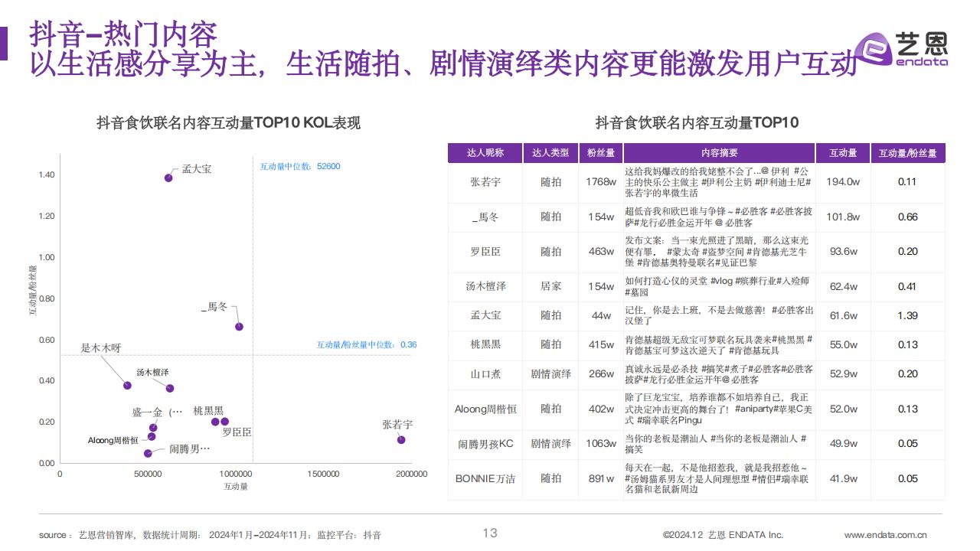Screen dimensions: 980x551
Task: Click the Aloong周楷恒 name cell in table
Action: coord(485,409)
